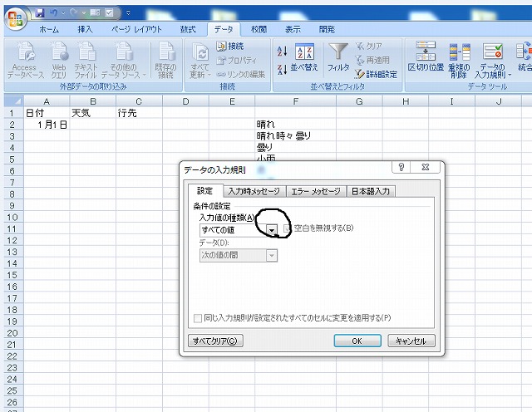
Task: Click the sort ascending A-Z icon
Action: point(282,51)
